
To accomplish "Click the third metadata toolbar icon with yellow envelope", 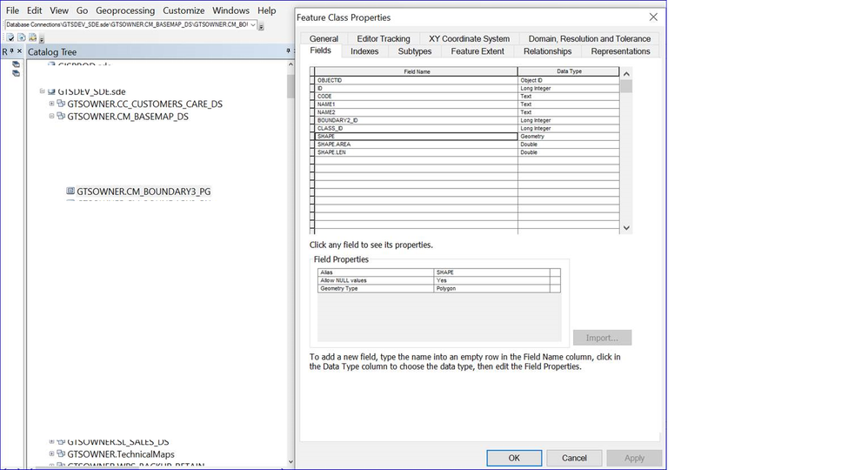I will (x=33, y=37).
